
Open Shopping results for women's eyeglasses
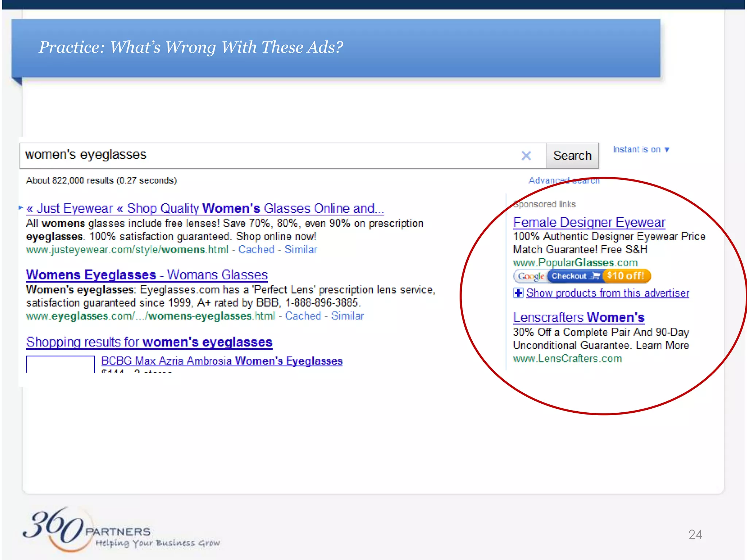[x=149, y=342]
